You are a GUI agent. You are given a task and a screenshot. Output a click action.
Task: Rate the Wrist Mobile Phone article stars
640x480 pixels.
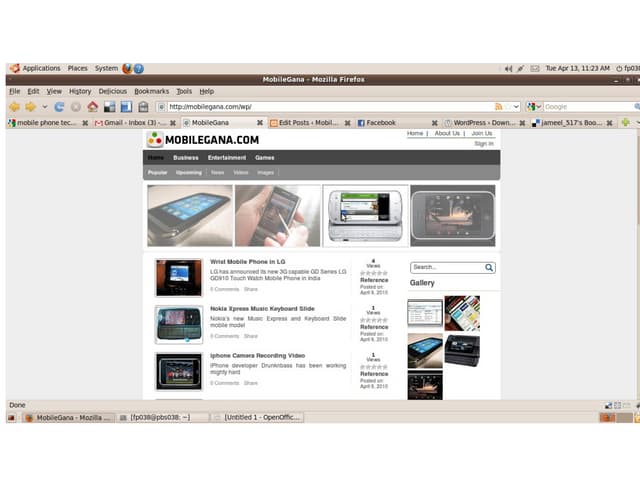click(x=373, y=273)
